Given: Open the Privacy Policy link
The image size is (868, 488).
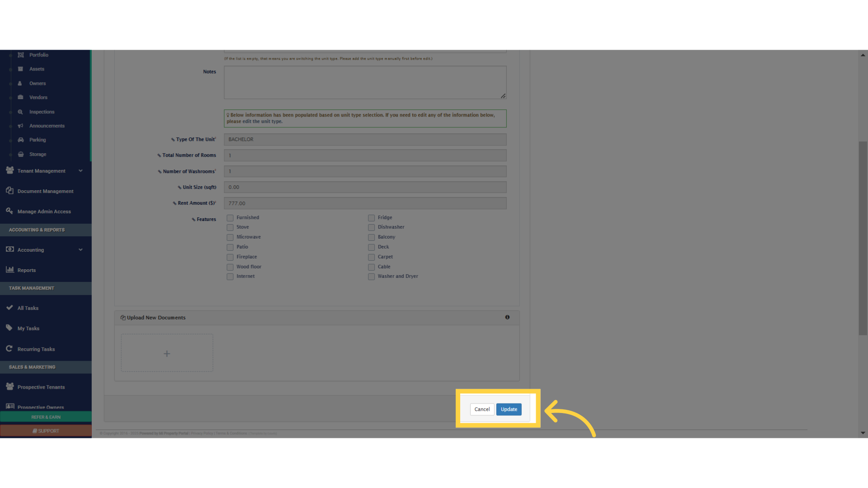Looking at the screenshot, I should pos(202,433).
